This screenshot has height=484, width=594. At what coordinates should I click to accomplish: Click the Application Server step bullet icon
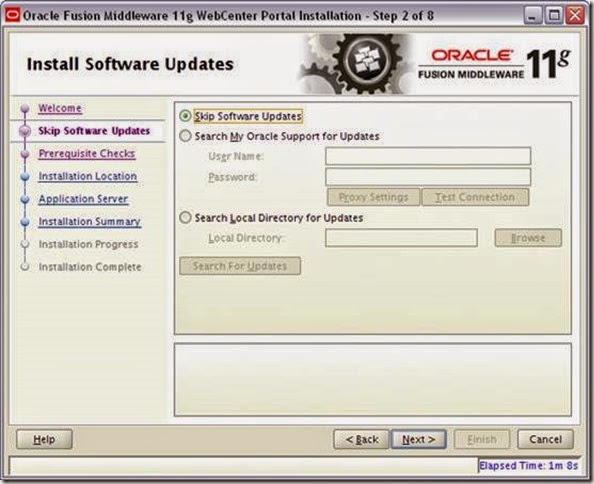click(25, 199)
